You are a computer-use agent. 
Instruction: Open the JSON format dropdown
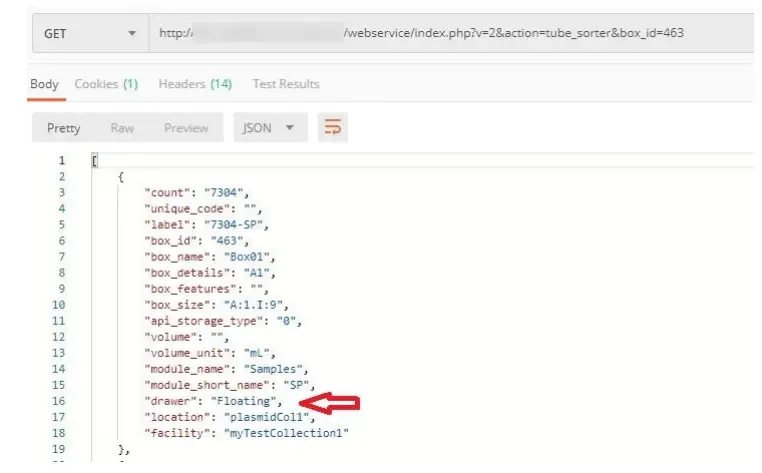pyautogui.click(x=270, y=128)
